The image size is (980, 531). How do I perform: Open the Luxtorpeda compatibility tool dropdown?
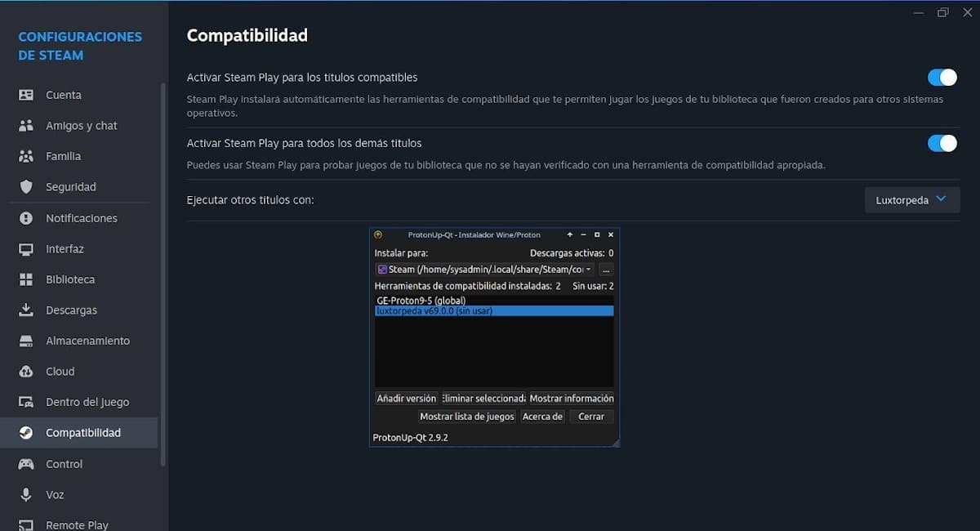(x=911, y=200)
